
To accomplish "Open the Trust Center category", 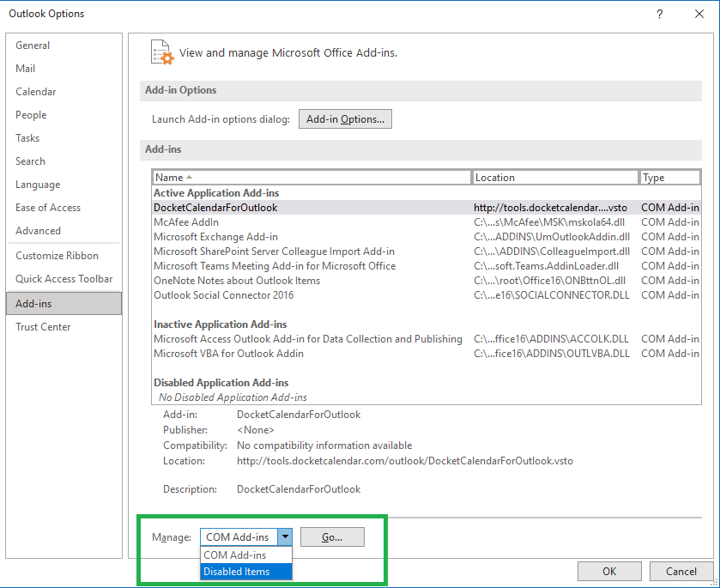I will coord(64,327).
